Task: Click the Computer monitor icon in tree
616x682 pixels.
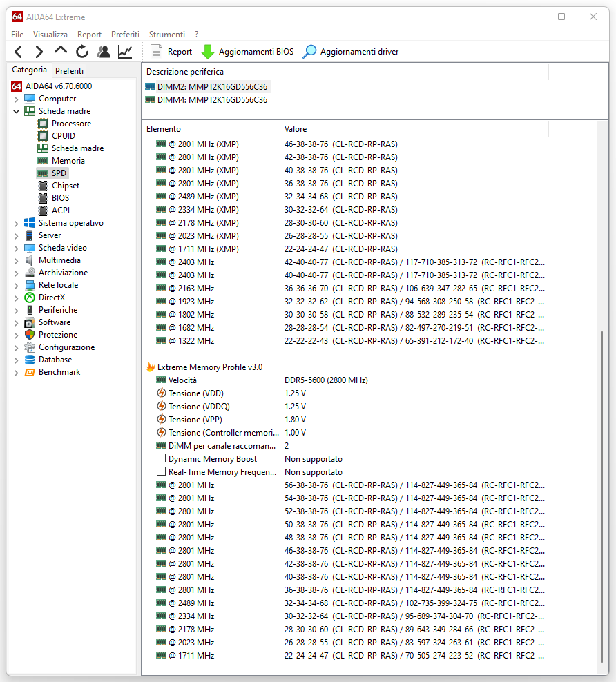Action: coord(30,98)
